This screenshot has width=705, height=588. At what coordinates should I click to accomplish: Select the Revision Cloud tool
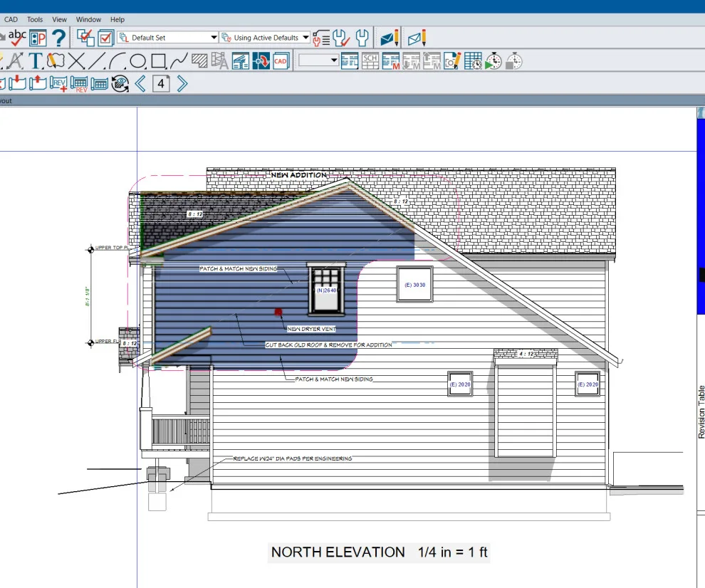[x=56, y=61]
